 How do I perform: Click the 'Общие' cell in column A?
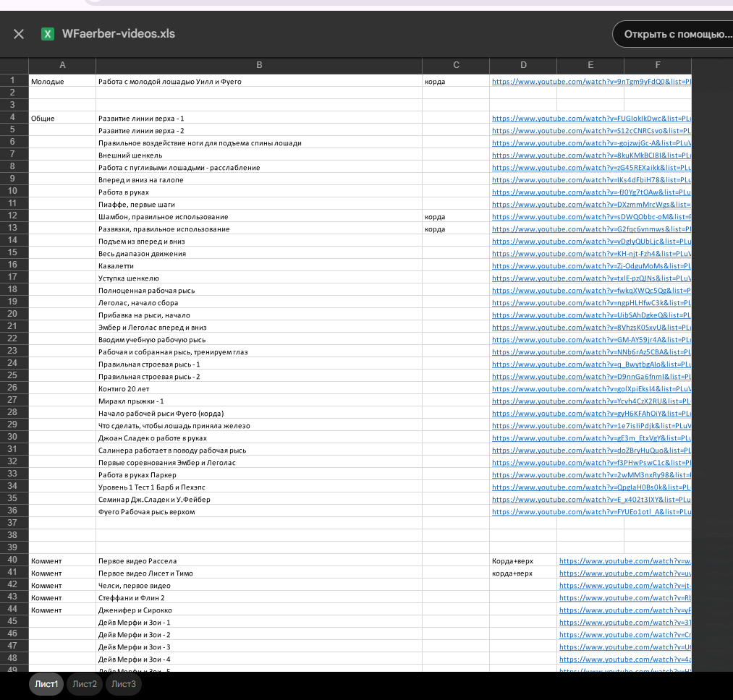coord(62,118)
